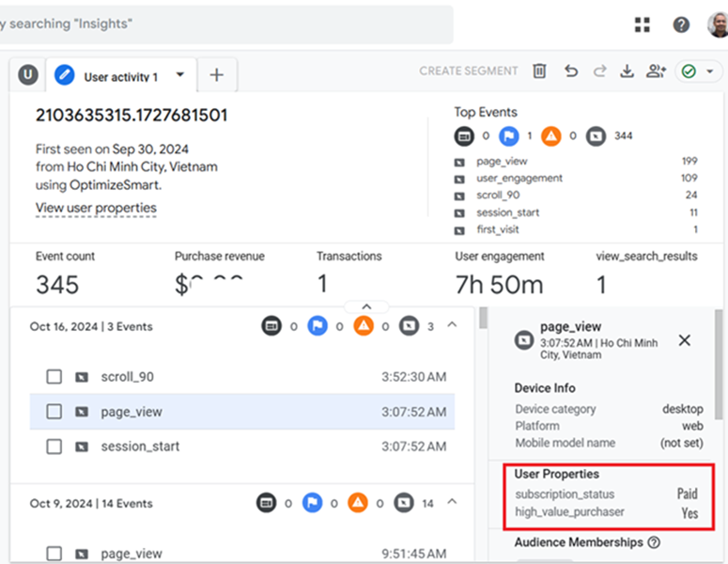
Task: Open the help question mark icon
Action: click(681, 24)
